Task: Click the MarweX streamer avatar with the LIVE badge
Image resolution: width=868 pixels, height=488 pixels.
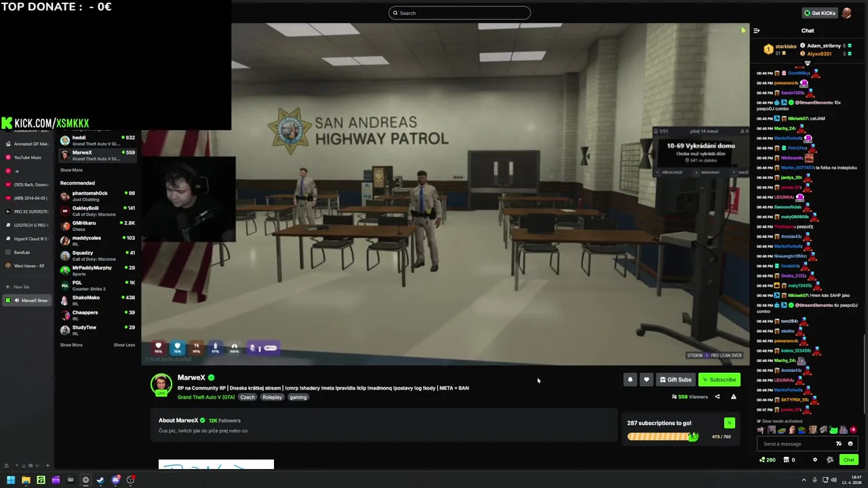Action: (161, 385)
